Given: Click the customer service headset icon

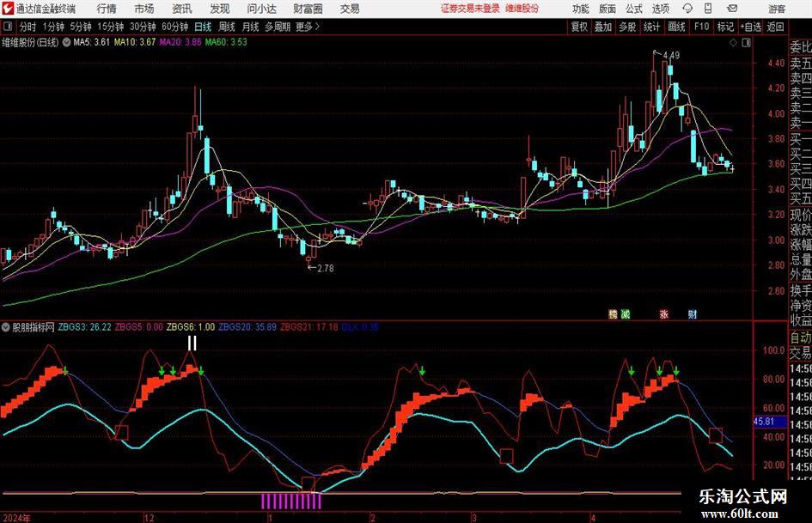Looking at the screenshot, I should tap(687, 9).
